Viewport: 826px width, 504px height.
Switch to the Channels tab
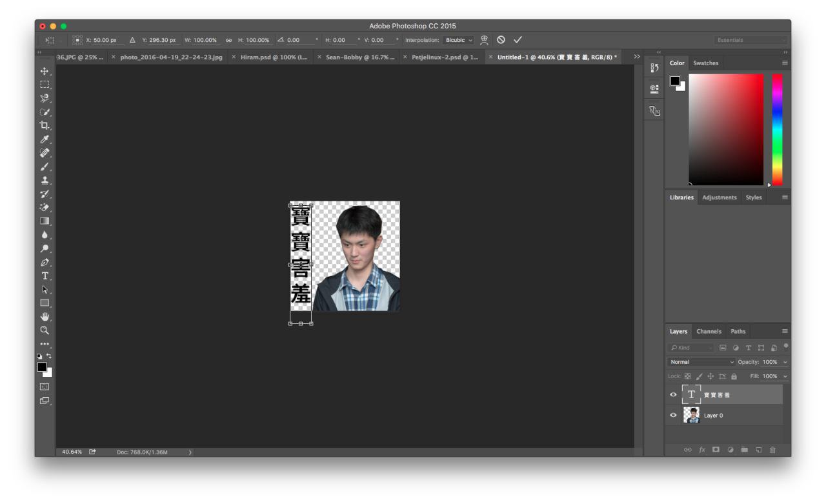(x=709, y=331)
